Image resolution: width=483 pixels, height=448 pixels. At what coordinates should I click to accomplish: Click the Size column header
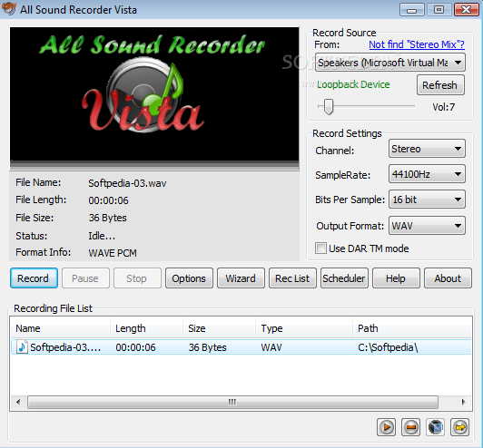point(220,328)
